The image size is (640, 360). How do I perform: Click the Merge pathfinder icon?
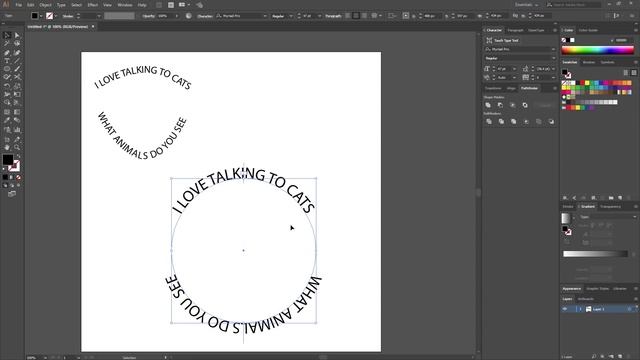click(513, 122)
